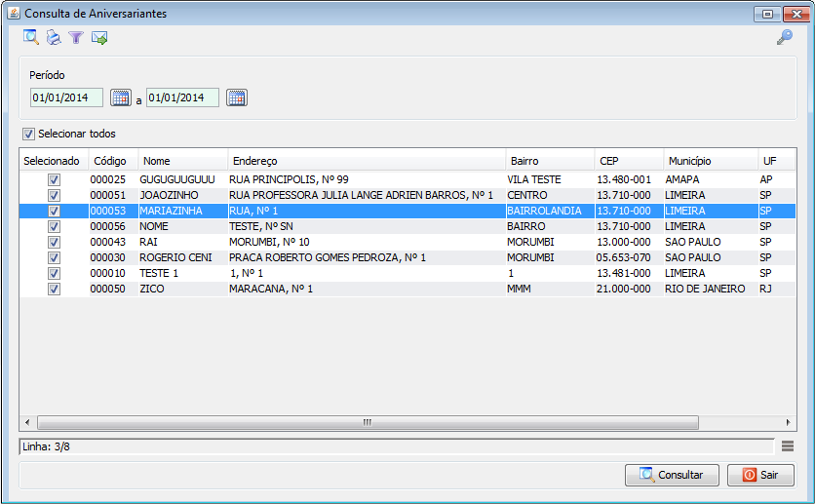Toggle the checkbox for ZICO row
Screen dimensions: 815x504
pyautogui.click(x=54, y=290)
